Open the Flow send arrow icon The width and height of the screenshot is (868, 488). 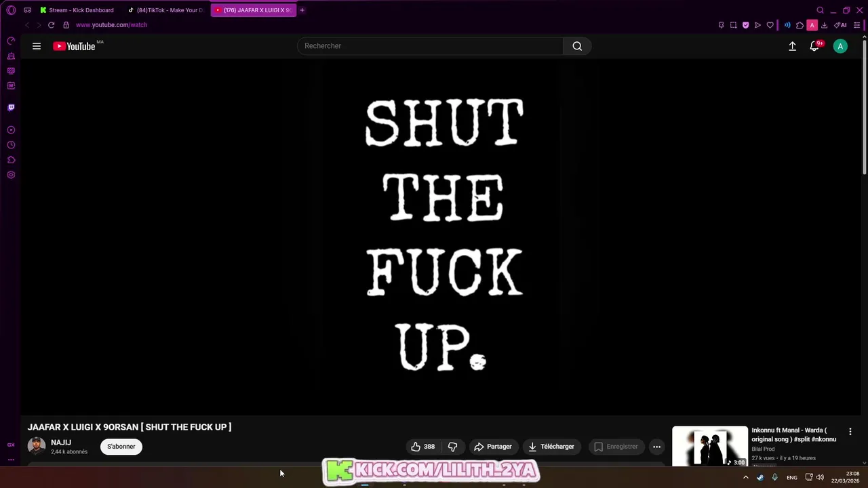pyautogui.click(x=757, y=25)
